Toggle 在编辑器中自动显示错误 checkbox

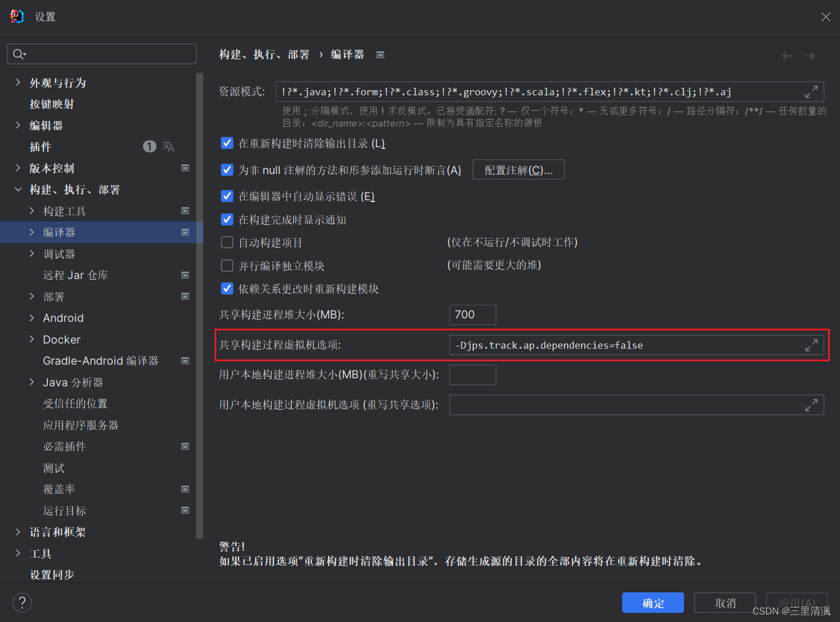[227, 196]
